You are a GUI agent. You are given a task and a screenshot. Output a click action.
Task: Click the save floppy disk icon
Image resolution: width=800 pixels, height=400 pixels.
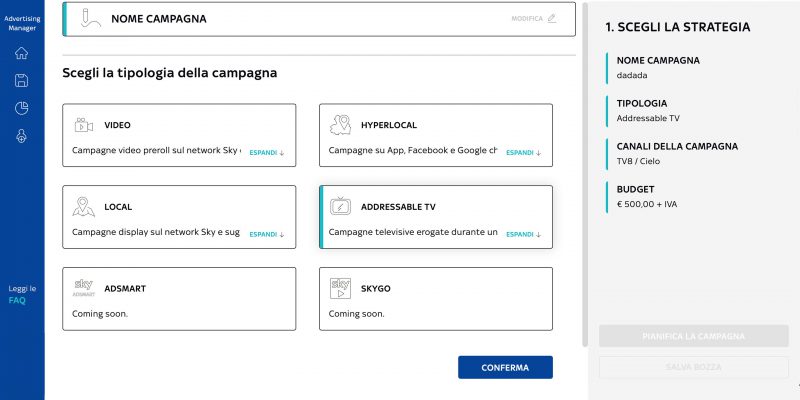[x=21, y=80]
